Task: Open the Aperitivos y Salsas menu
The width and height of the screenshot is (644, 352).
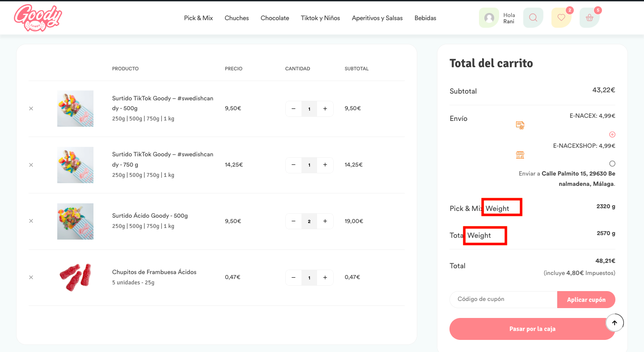Action: point(377,18)
